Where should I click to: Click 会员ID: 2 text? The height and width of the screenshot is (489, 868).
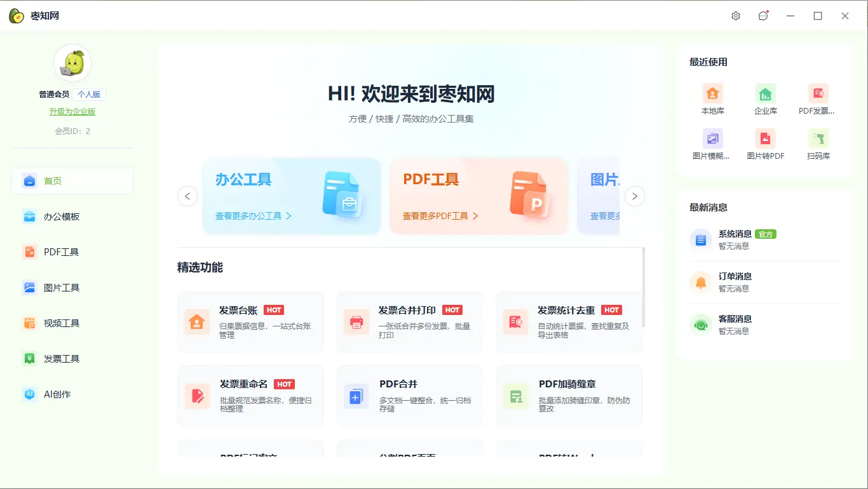tap(72, 131)
